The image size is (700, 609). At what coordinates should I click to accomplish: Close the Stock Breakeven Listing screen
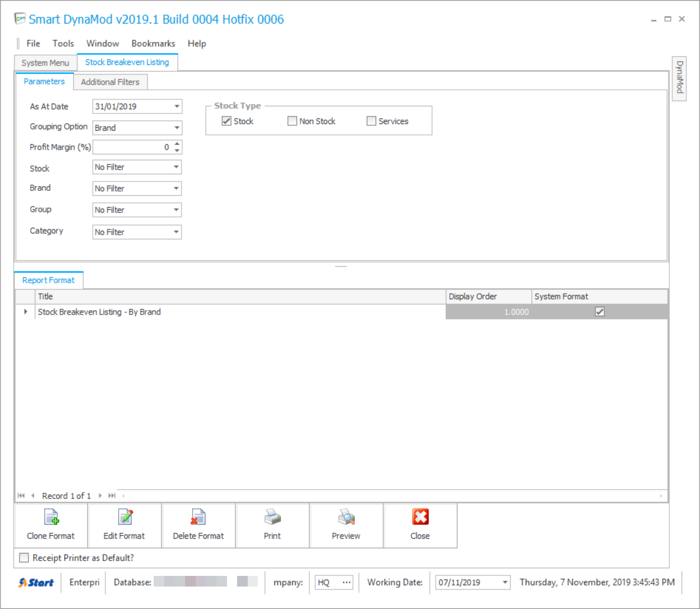click(420, 526)
